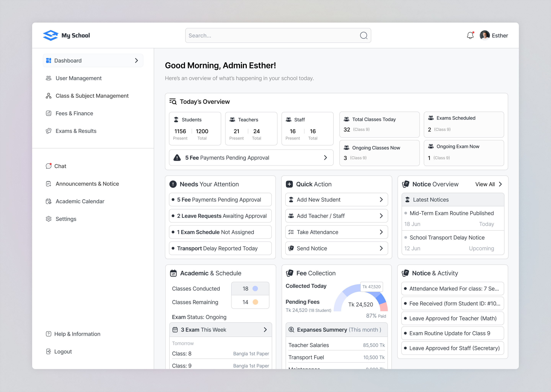Click the Chat bubble icon
The image size is (551, 392).
click(48, 166)
